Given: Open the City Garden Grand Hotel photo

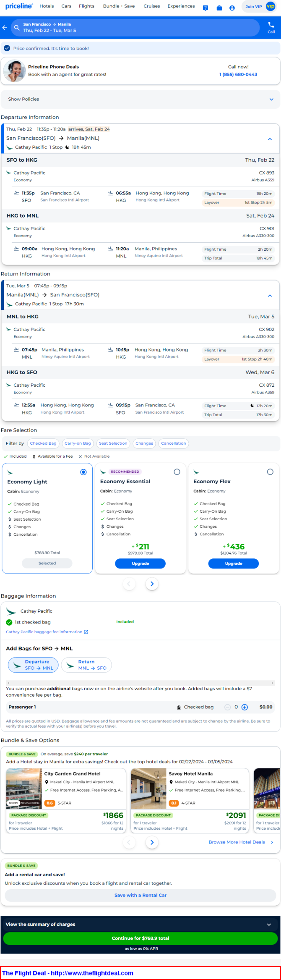Looking at the screenshot, I should (24, 789).
